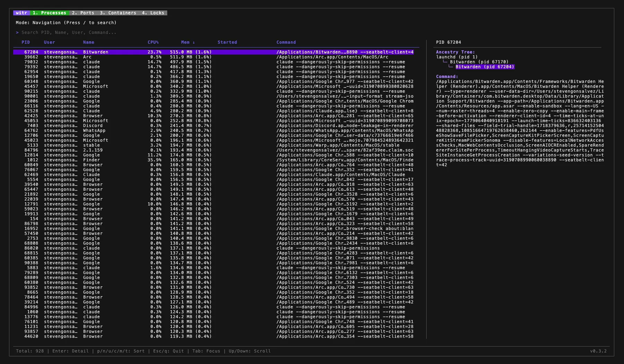Screen dimensions: 624x364
Task: Select claude process row PID 1060
Action: [x=216, y=312]
